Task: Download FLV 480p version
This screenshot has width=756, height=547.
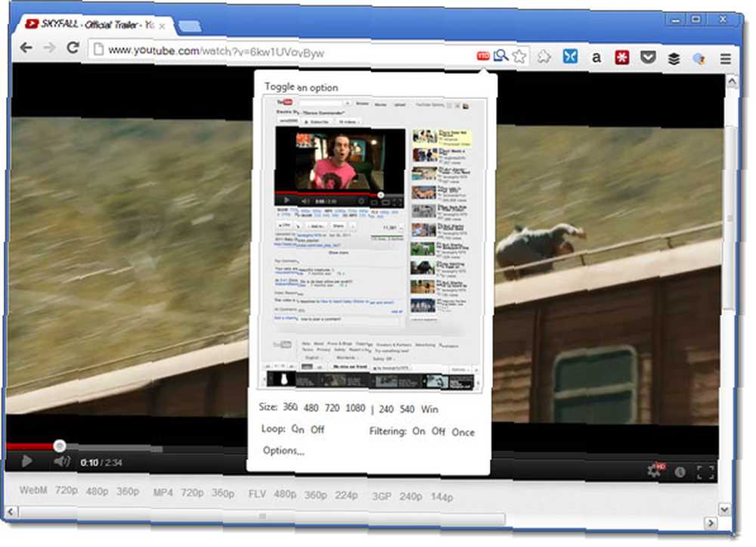Action: click(x=285, y=494)
